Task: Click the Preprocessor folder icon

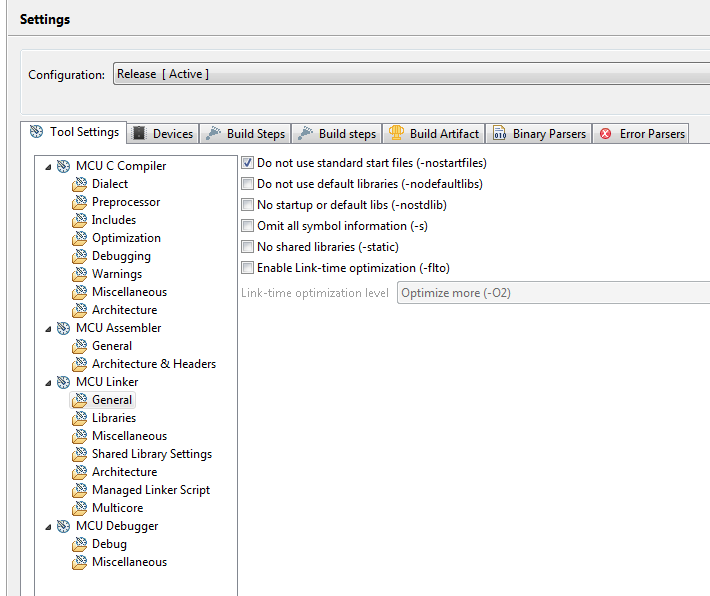Action: coord(80,202)
